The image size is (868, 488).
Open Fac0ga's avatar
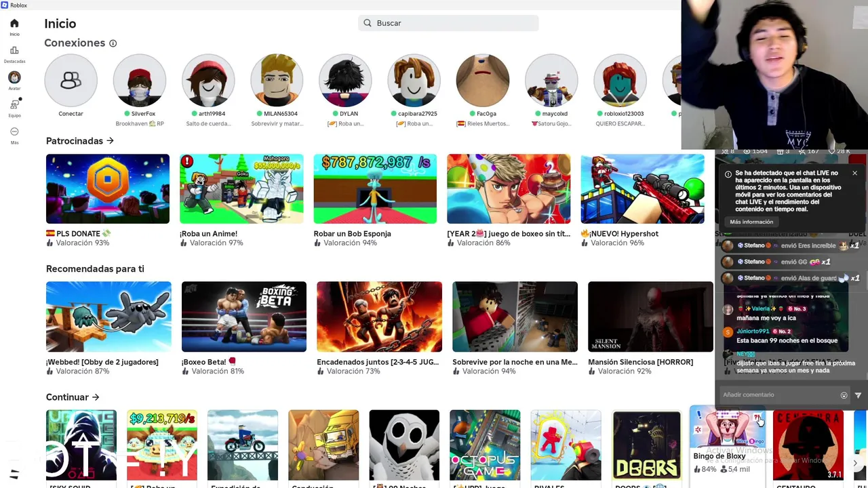482,81
